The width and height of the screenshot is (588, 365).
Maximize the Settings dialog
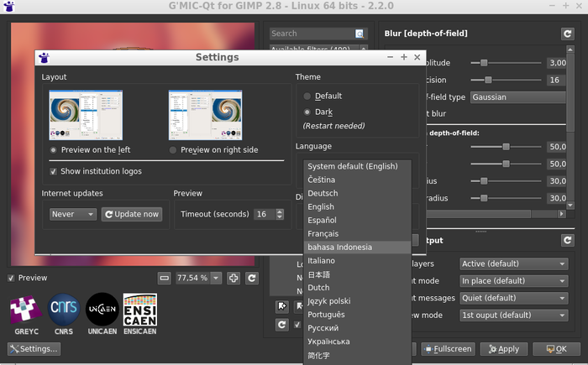point(404,57)
